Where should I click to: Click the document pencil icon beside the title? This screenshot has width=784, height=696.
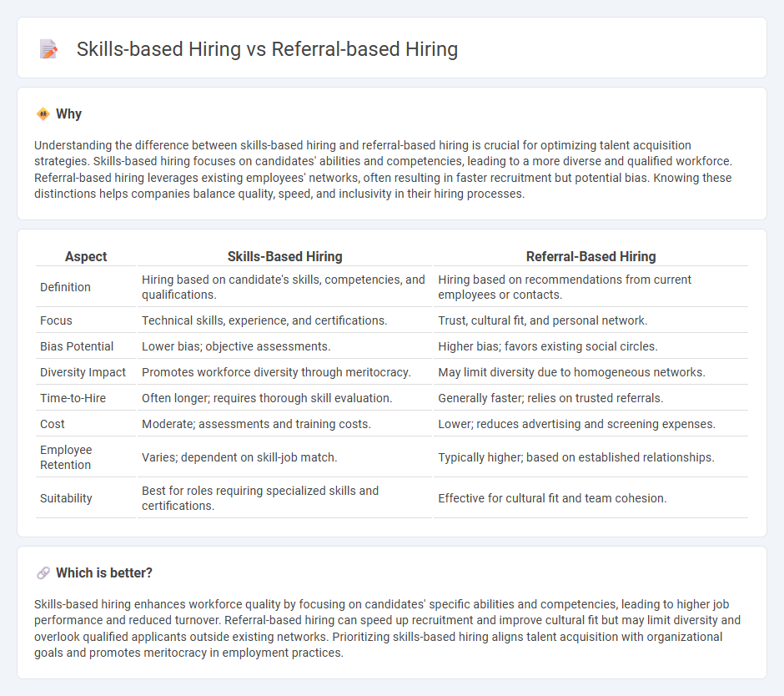(x=48, y=49)
